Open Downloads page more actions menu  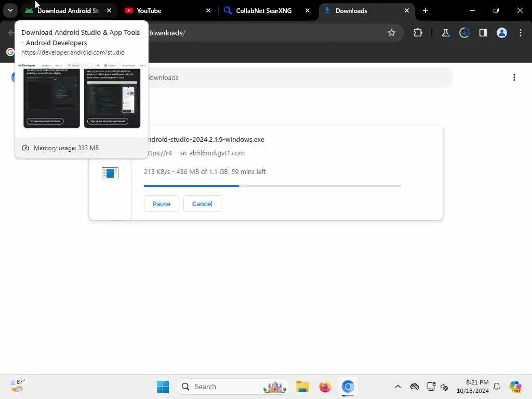point(514,78)
